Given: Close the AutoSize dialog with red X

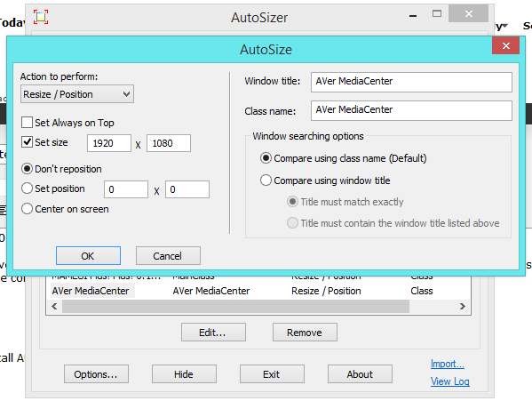Looking at the screenshot, I should [505, 45].
